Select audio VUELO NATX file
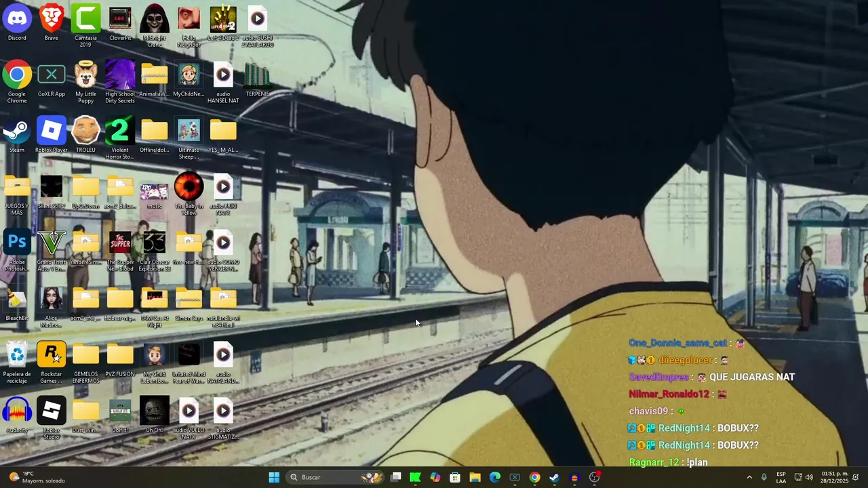 pos(189,418)
